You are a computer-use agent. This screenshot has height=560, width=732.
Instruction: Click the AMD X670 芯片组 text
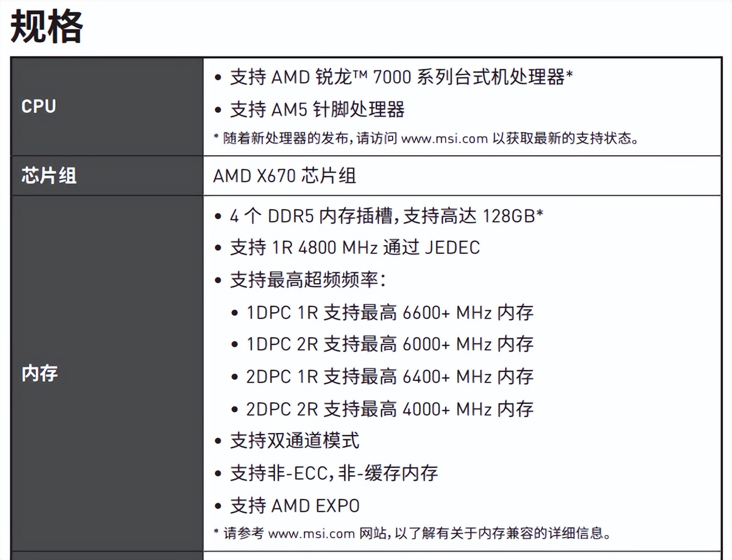pyautogui.click(x=285, y=176)
